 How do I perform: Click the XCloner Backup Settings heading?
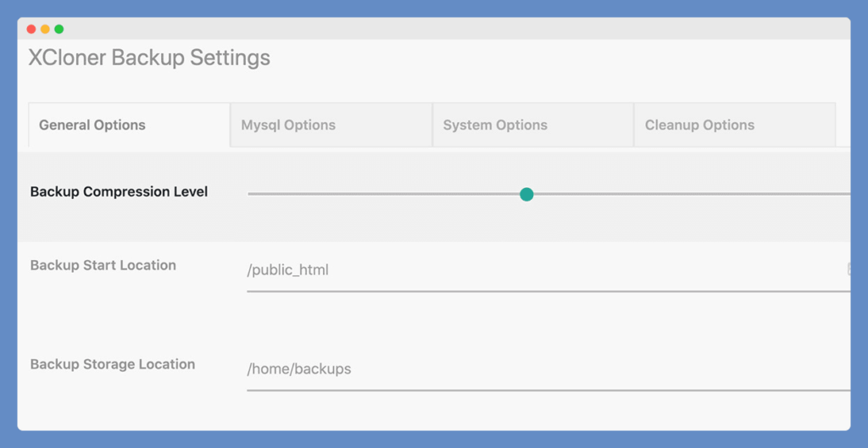coord(149,58)
